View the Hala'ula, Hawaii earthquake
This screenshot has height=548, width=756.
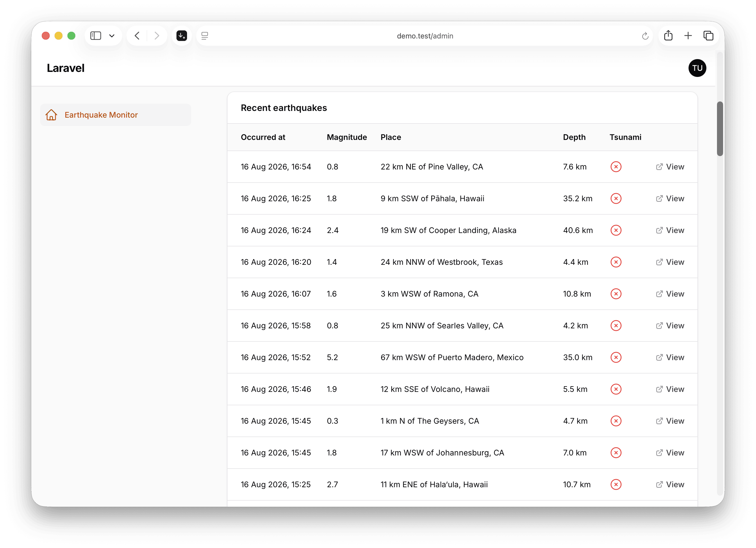tap(670, 485)
